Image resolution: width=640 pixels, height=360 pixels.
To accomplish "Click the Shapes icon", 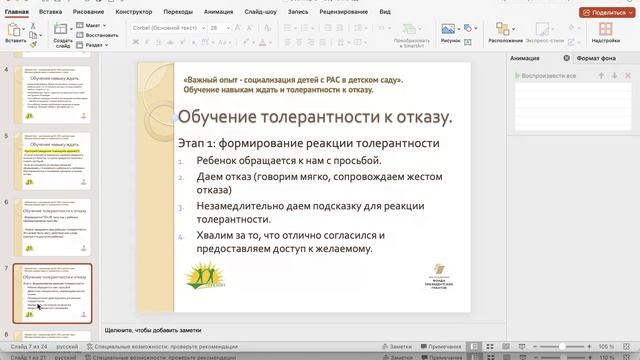I will (468, 28).
